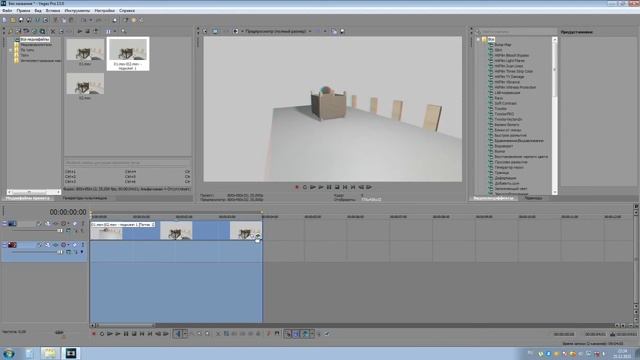Click effects list vertical scrollbar

(555, 116)
